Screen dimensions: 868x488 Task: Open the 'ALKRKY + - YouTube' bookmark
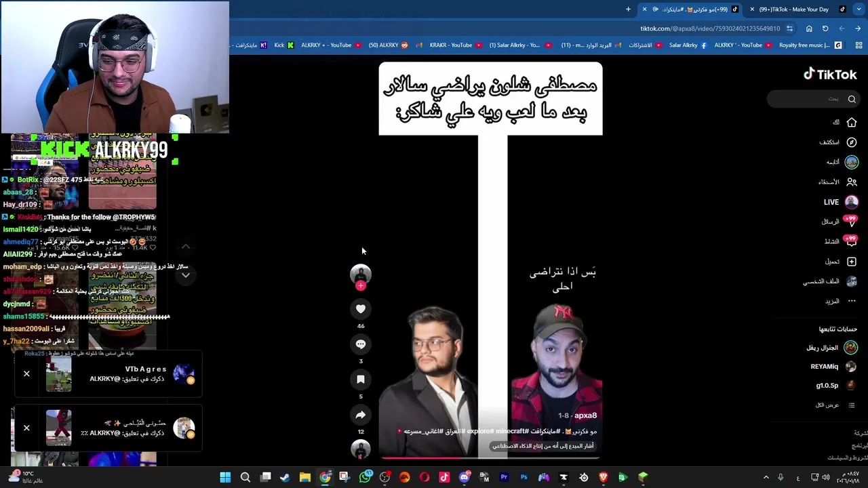pos(332,45)
